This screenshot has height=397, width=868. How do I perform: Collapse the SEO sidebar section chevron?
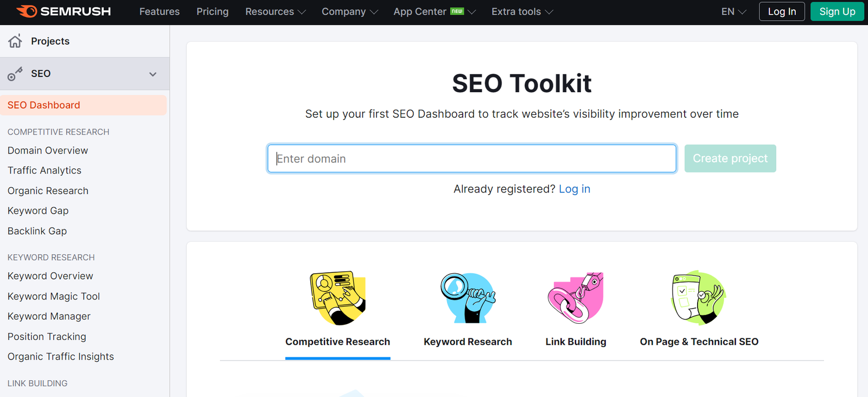tap(153, 74)
